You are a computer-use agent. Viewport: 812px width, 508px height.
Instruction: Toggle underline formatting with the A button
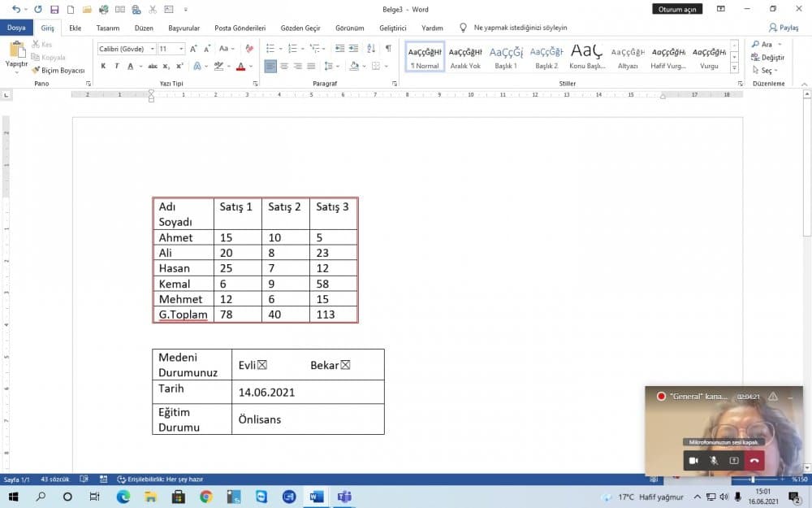point(131,66)
